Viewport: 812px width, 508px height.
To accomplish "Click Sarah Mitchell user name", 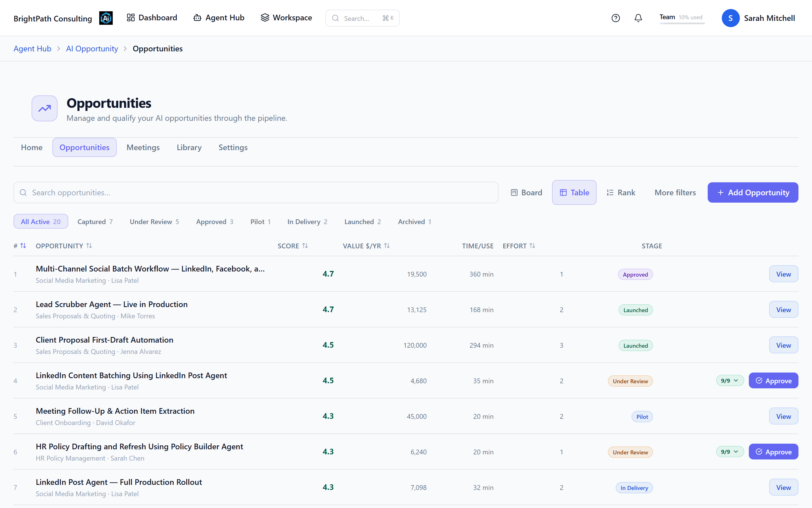I will [x=769, y=18].
